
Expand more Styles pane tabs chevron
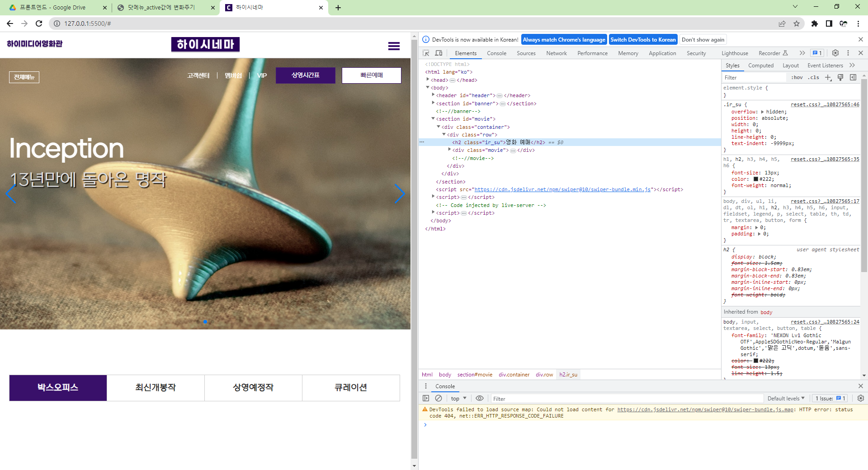(852, 66)
